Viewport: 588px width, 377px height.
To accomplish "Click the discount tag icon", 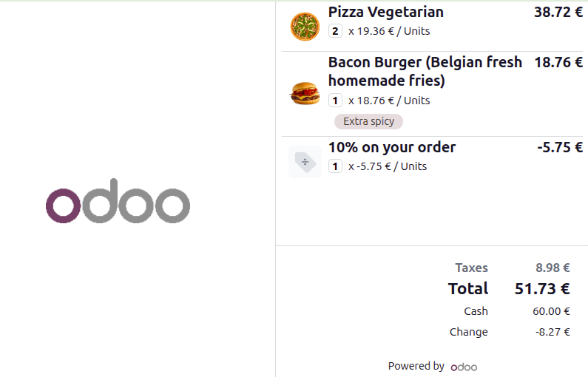I will [305, 162].
